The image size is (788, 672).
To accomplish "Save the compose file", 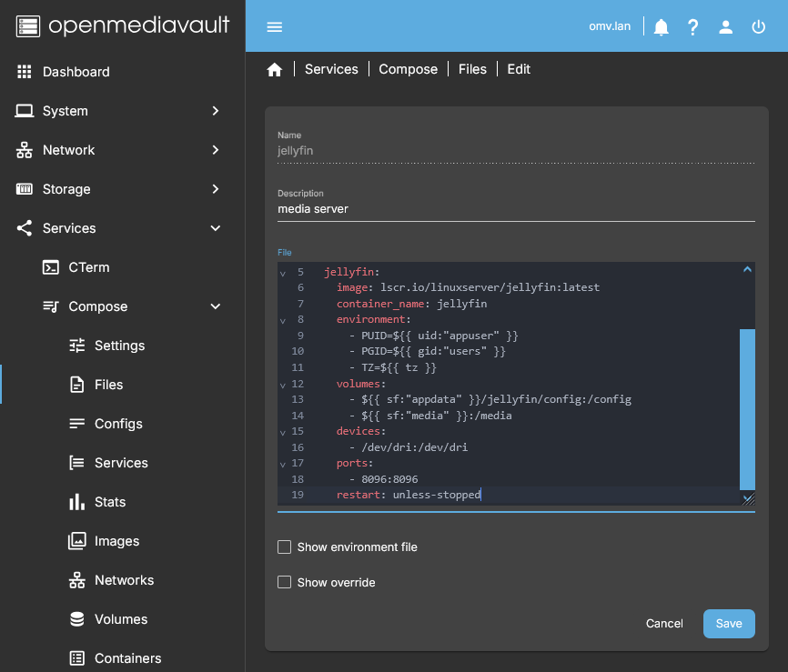I will [729, 624].
